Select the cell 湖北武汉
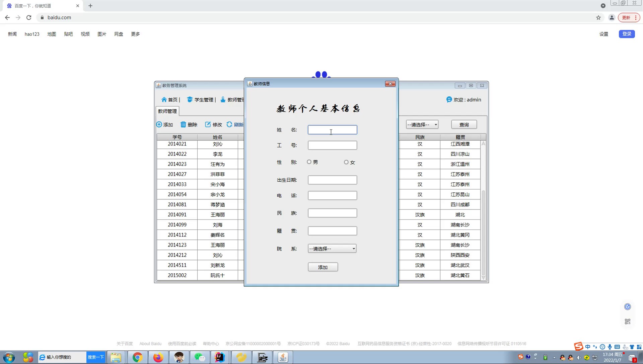Viewport: 643px width, 364px height. click(460, 265)
